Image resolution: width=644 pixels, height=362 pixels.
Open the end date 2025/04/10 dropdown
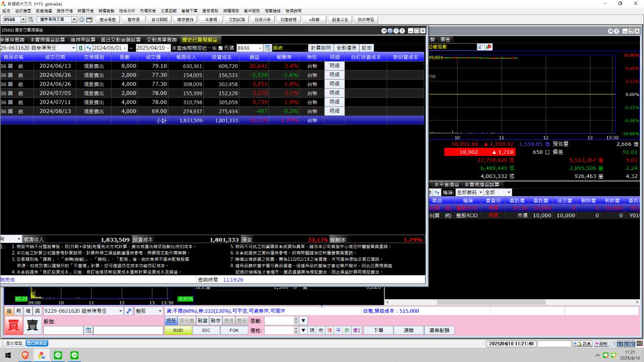click(168, 48)
